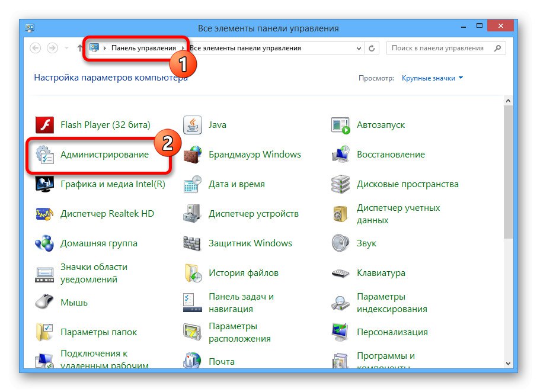Open the recent locations dropdown arrow
Image resolution: width=537 pixels, height=392 pixels.
tap(67, 48)
